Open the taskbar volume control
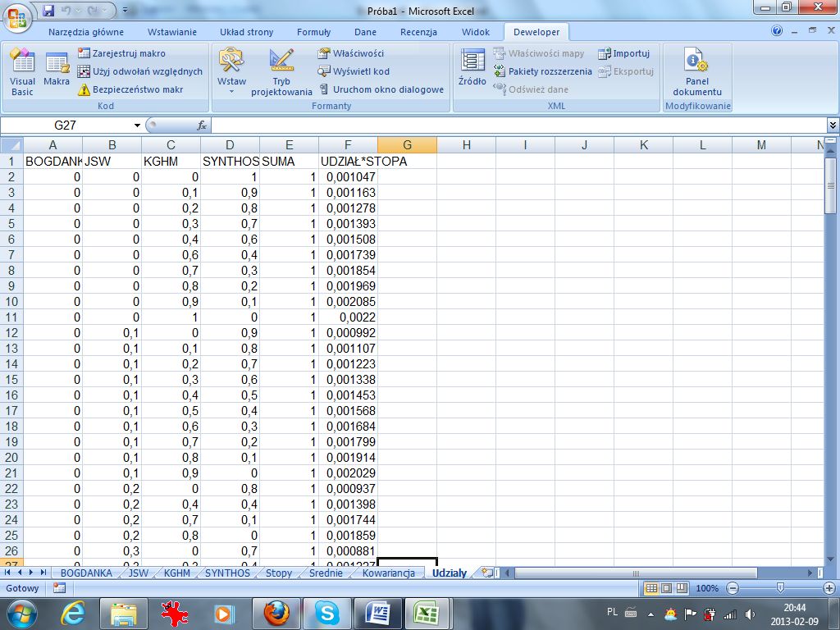 coord(750,614)
